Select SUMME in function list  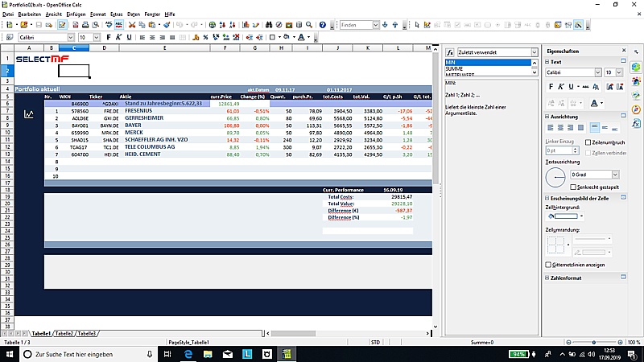tap(488, 69)
